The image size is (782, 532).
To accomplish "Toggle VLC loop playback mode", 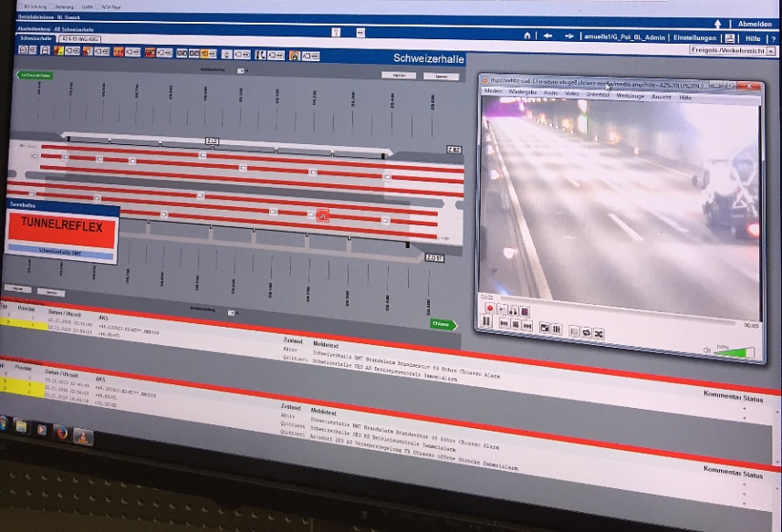I will click(587, 332).
